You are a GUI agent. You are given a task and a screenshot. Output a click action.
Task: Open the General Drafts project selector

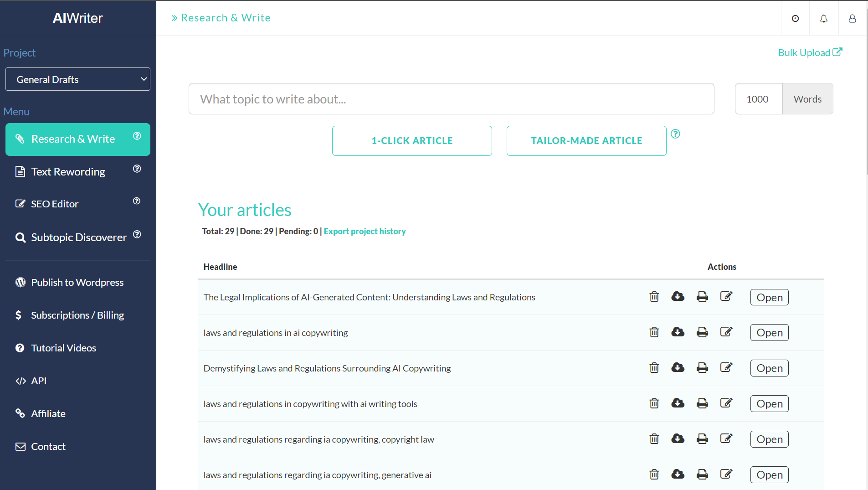pos(77,79)
